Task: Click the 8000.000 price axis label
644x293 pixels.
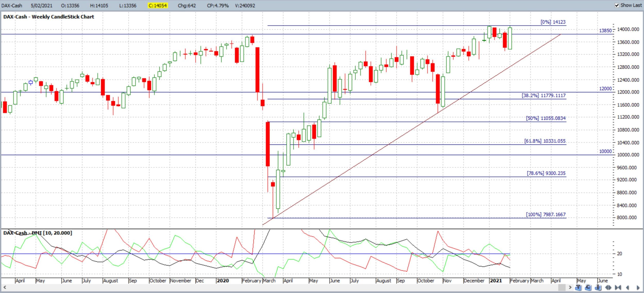Action: [627, 217]
